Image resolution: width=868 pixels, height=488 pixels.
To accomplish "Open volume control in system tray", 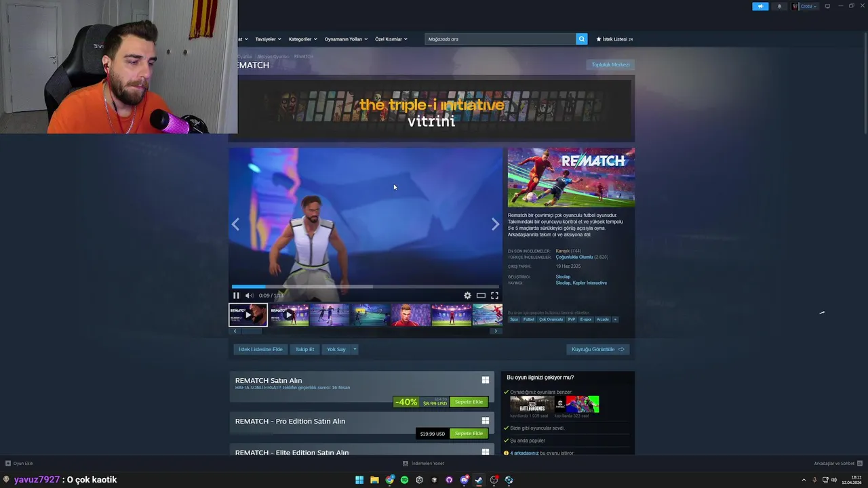I will point(833,480).
